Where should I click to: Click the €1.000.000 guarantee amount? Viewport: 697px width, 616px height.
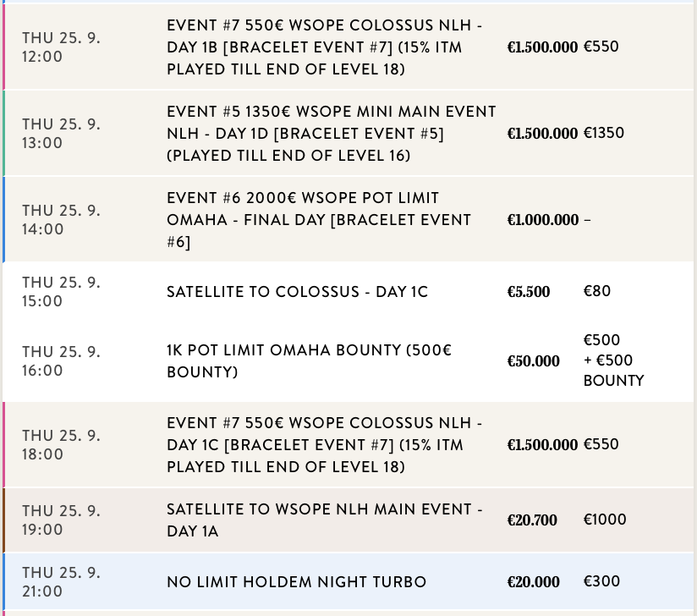[x=542, y=220]
